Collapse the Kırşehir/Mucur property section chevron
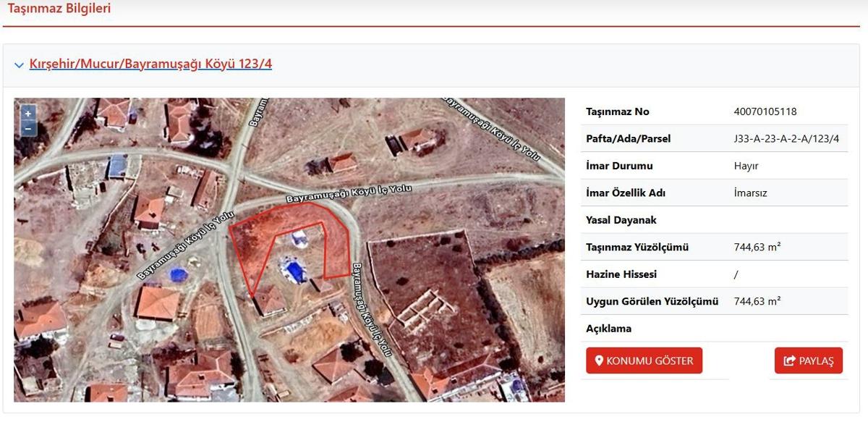This screenshot has width=868, height=422. tap(19, 65)
